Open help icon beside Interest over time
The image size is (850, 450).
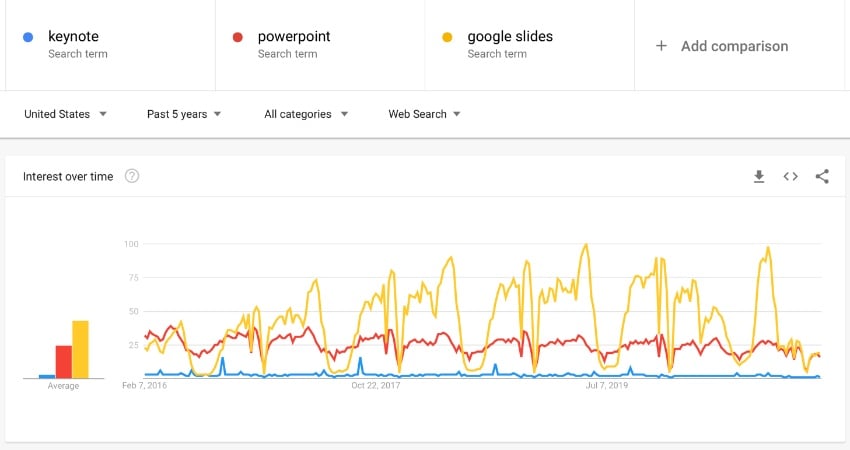[x=132, y=177]
